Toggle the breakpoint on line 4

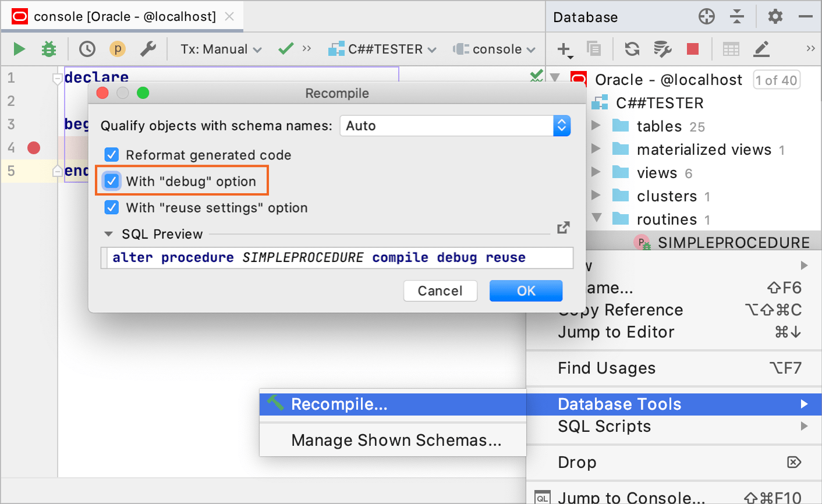[33, 148]
